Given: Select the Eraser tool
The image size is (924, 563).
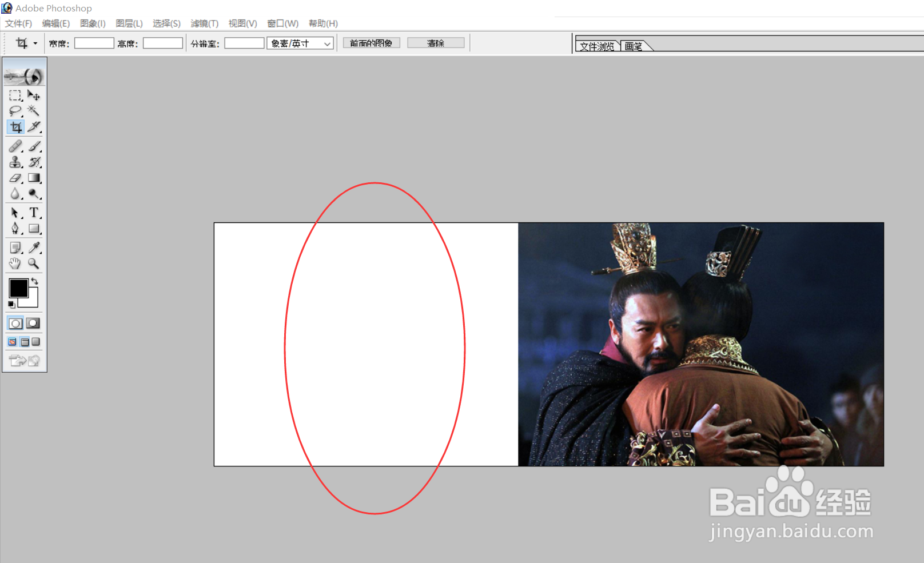Looking at the screenshot, I should tap(15, 178).
